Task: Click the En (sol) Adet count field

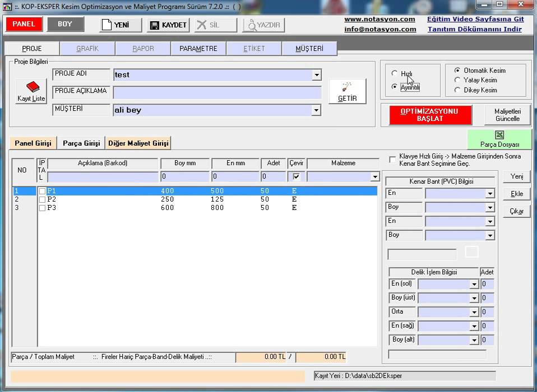Action: tap(487, 284)
